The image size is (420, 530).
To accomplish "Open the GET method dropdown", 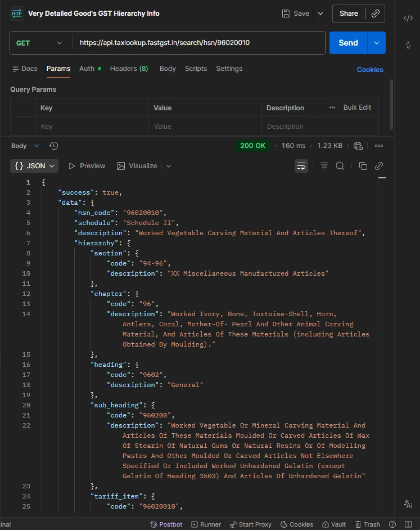I will (40, 43).
